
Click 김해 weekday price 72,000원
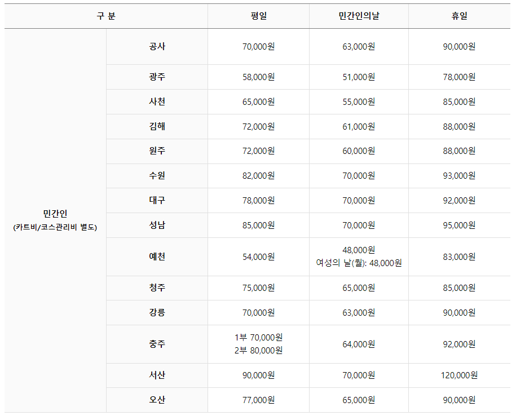[x=259, y=127]
